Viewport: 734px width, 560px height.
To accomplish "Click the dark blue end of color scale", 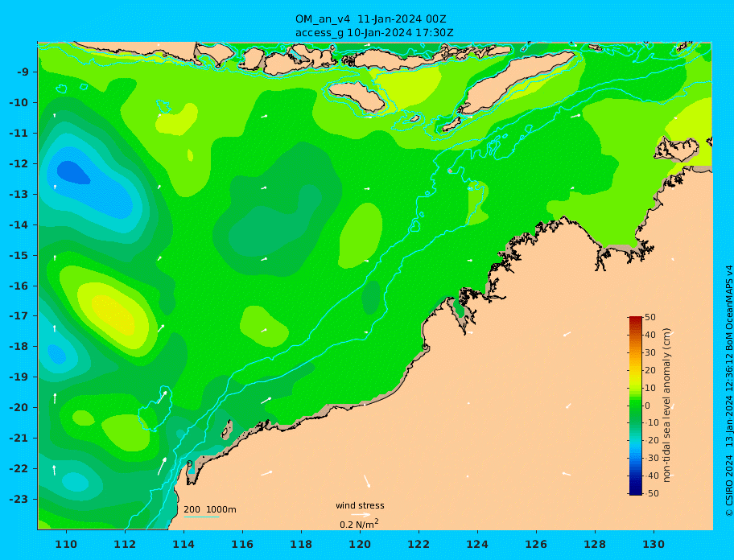I will click(635, 492).
